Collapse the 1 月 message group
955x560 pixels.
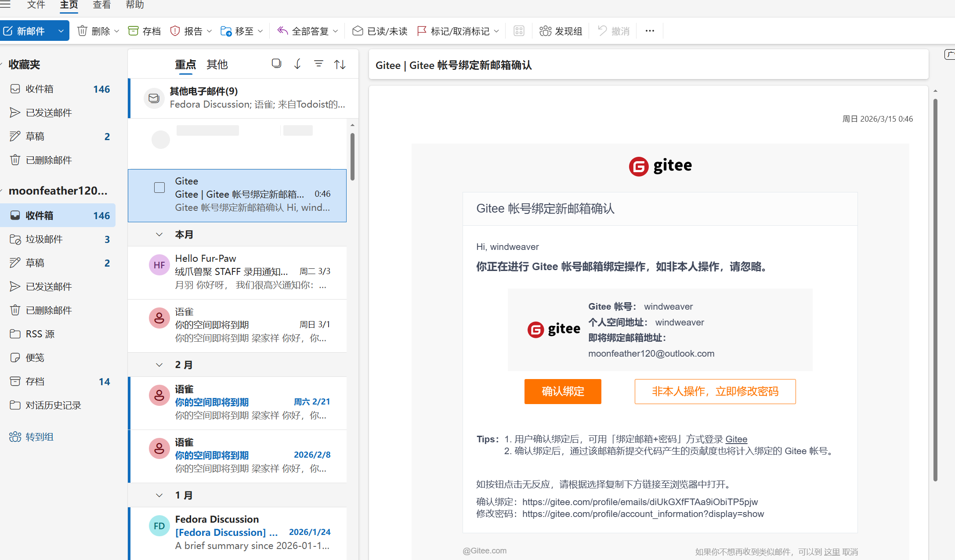point(159,495)
